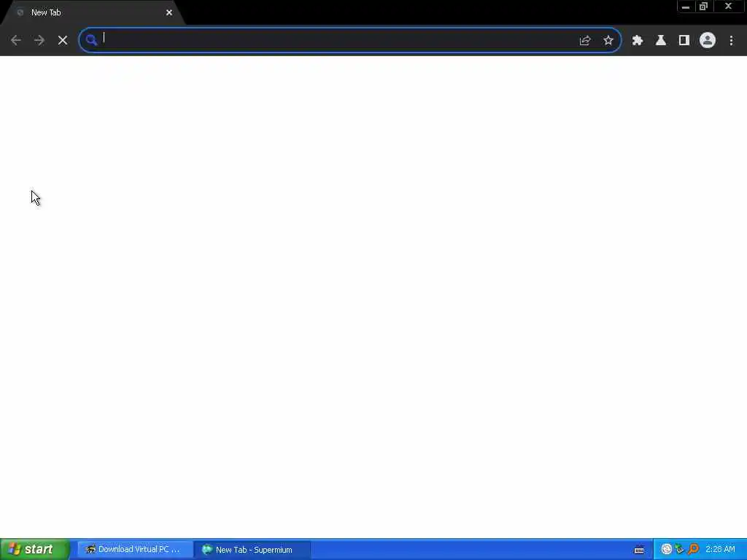747x560 pixels.
Task: Share this page icon
Action: (x=585, y=41)
